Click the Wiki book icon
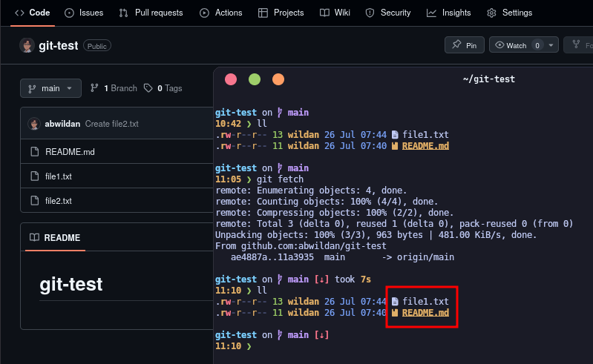 pyautogui.click(x=324, y=13)
